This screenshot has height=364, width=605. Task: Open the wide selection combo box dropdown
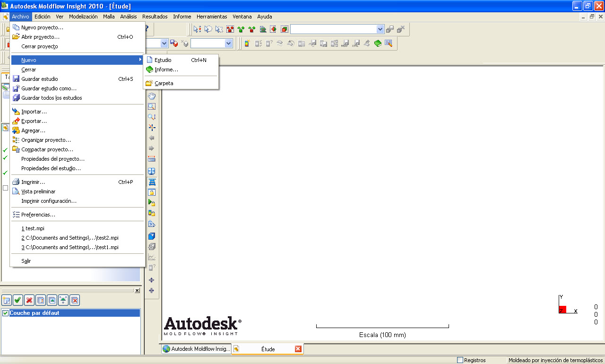pyautogui.click(x=380, y=29)
